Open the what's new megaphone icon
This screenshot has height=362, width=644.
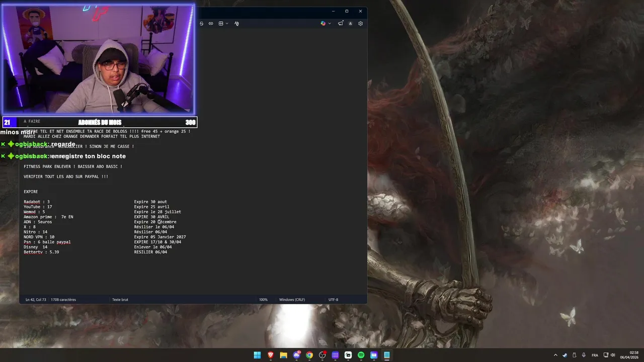coord(341,23)
